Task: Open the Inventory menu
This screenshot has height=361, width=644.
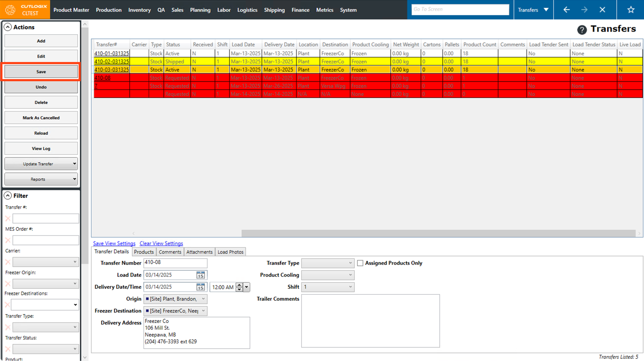Action: coord(139,10)
